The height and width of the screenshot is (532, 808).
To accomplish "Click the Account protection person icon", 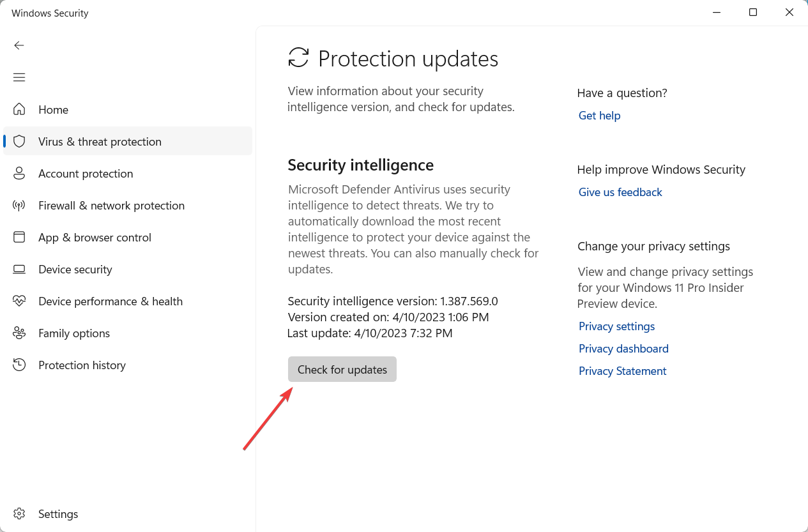I will click(x=19, y=173).
